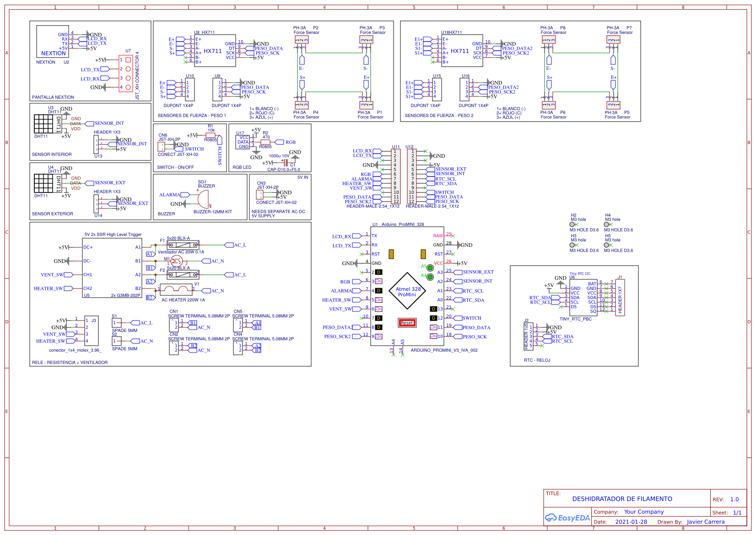This screenshot has width=756, height=535.
Task: Click the F1 fuse 5x20 BLX-A symbol
Action: 183,246
